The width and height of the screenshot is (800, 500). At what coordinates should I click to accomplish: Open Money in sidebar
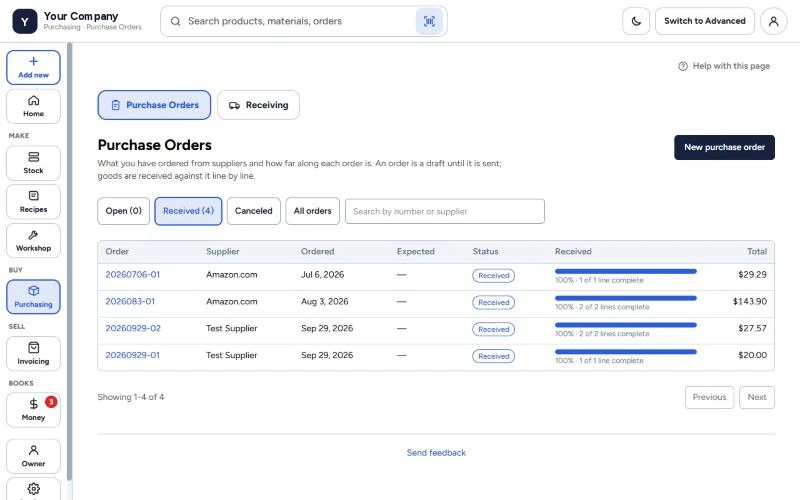point(33,410)
